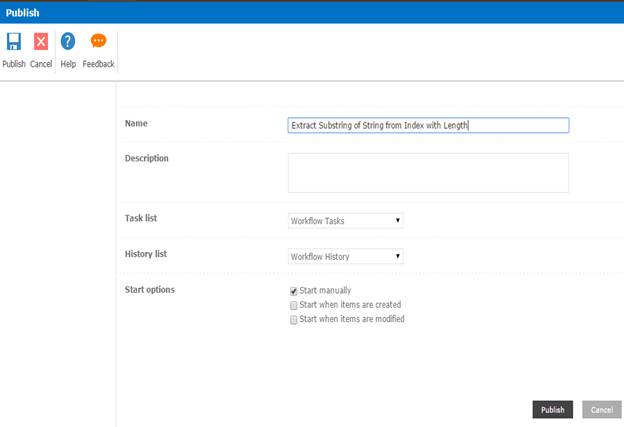
Task: Click into the Name text field
Action: (427, 126)
